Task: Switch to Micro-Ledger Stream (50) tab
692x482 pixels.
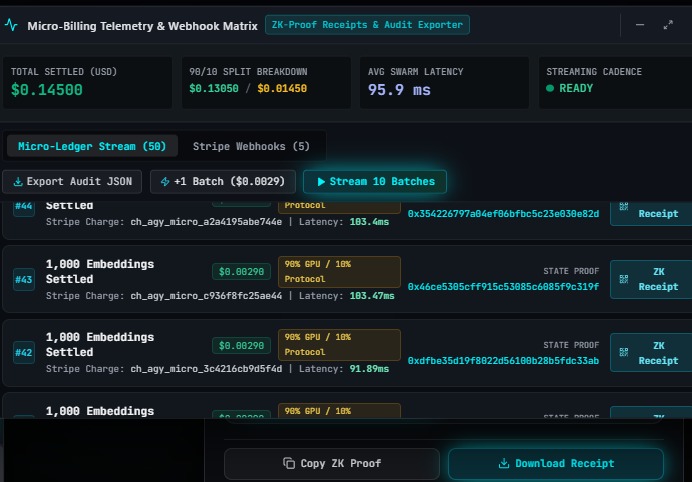Action: tap(92, 146)
